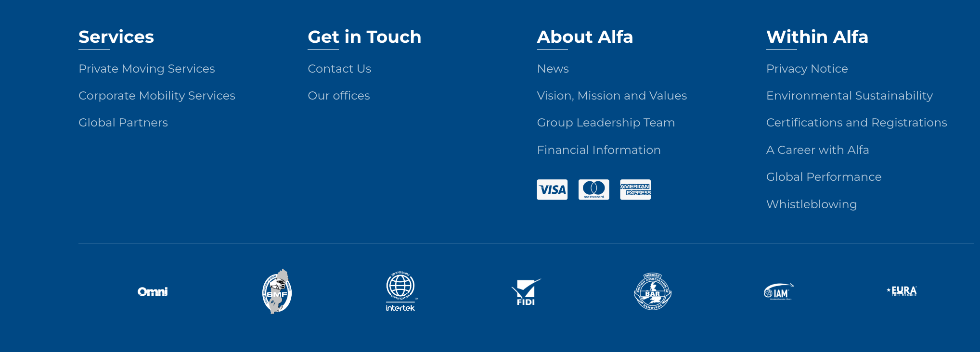
Task: Click the Mastercard logo icon
Action: click(x=593, y=189)
